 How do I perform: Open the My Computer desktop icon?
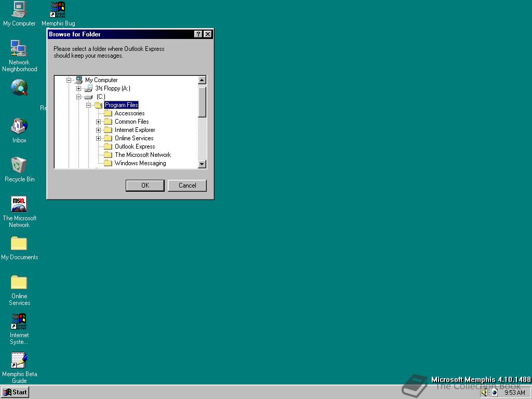tap(19, 14)
